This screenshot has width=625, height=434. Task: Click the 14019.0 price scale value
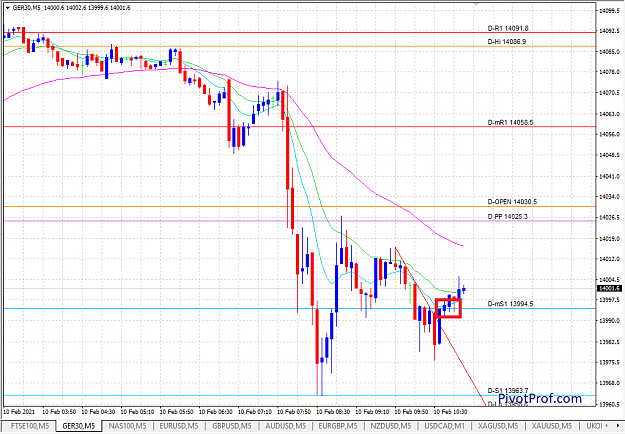[x=609, y=238]
